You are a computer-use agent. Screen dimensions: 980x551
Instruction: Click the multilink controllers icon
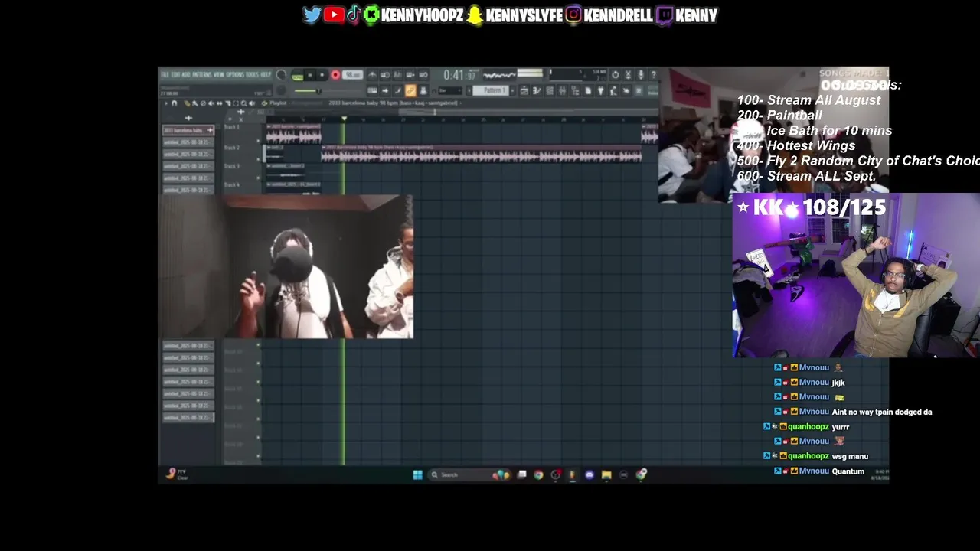[423, 90]
